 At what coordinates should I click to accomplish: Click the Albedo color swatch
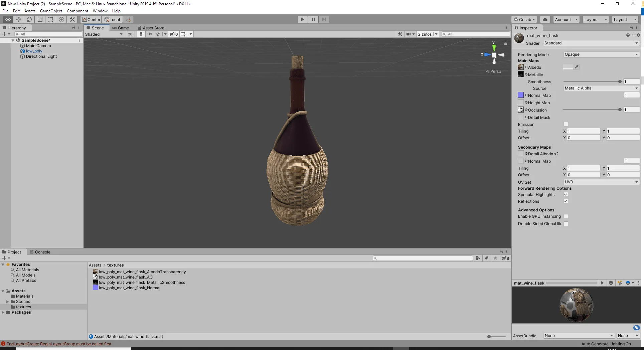[x=568, y=67]
